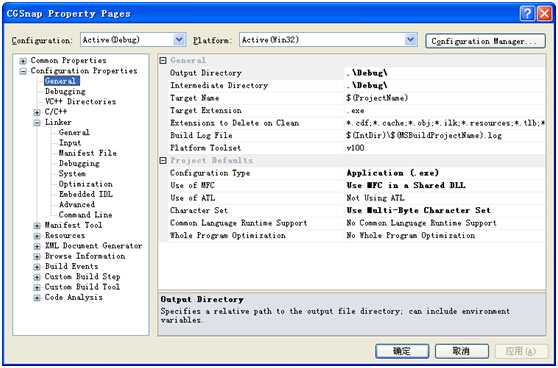This screenshot has width=558, height=368.
Task: Open the help question mark button
Action: (x=527, y=14)
